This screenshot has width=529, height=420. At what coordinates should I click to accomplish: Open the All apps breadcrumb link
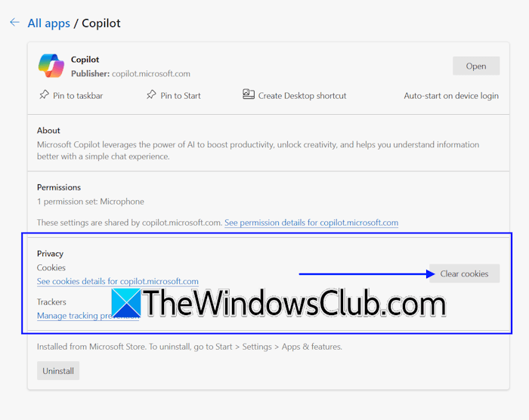tap(49, 23)
